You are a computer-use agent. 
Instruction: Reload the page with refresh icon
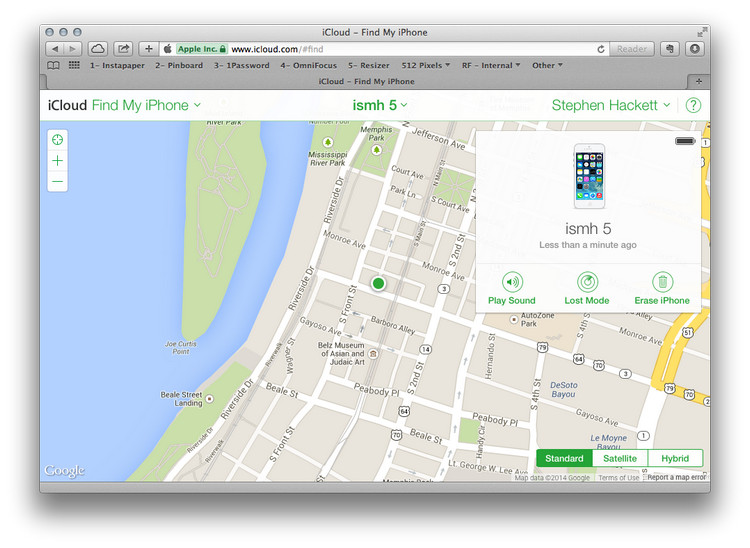(x=601, y=49)
